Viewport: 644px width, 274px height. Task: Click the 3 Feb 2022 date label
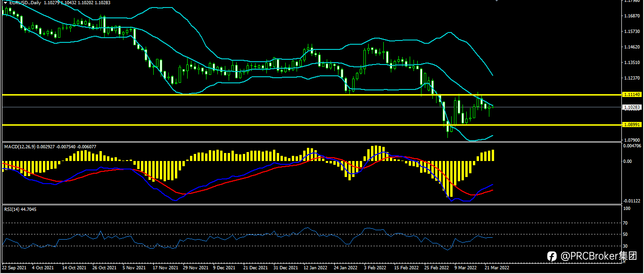coord(375,268)
